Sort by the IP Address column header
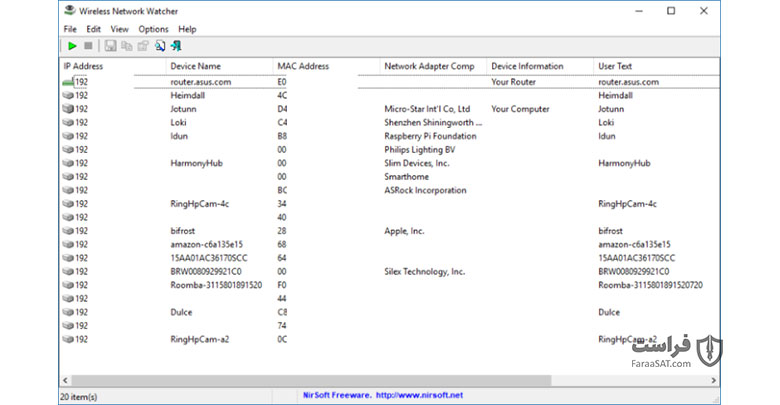This screenshot has width=780, height=405. [x=112, y=66]
